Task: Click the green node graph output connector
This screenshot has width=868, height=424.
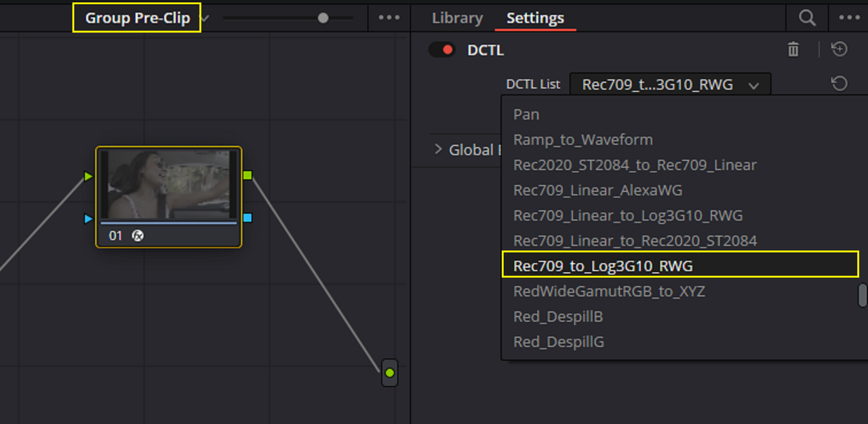Action: pos(389,372)
